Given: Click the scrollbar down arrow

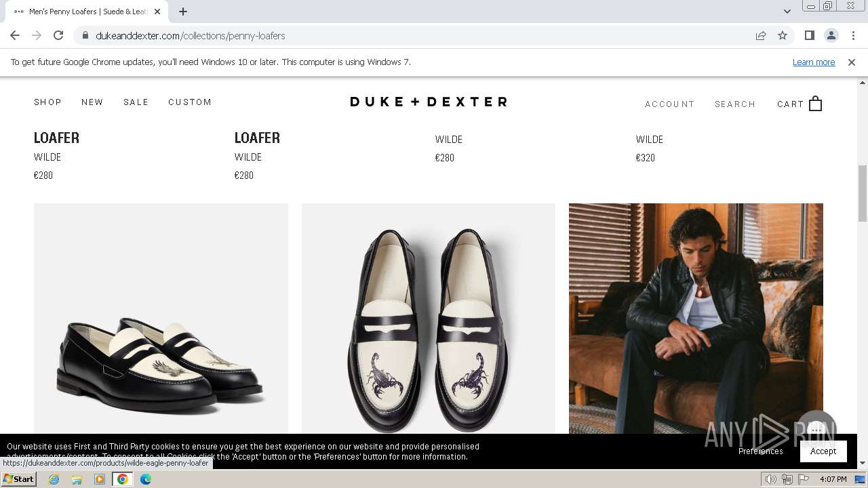Looking at the screenshot, I should (863, 463).
